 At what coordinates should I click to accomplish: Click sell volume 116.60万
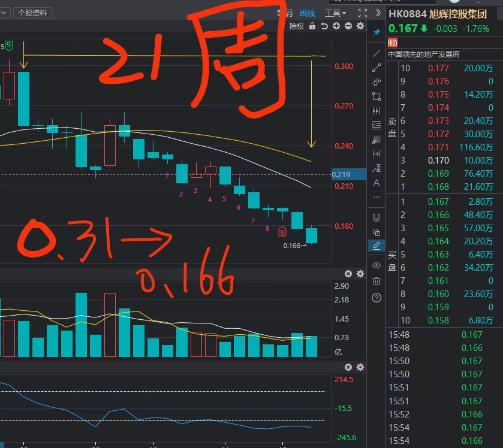click(477, 147)
